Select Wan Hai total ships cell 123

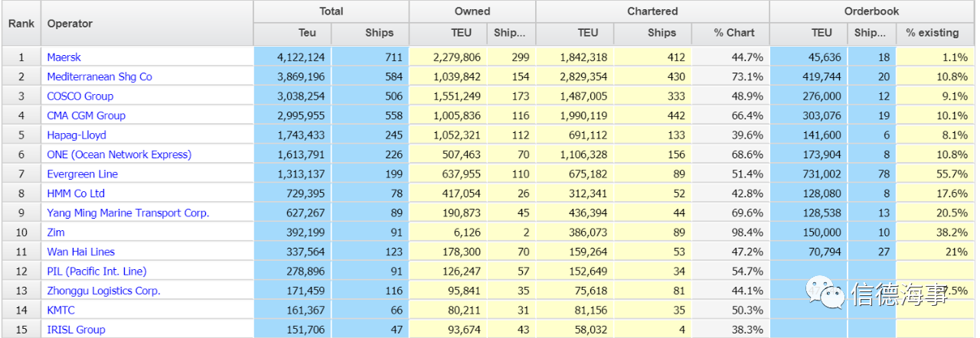(371, 252)
